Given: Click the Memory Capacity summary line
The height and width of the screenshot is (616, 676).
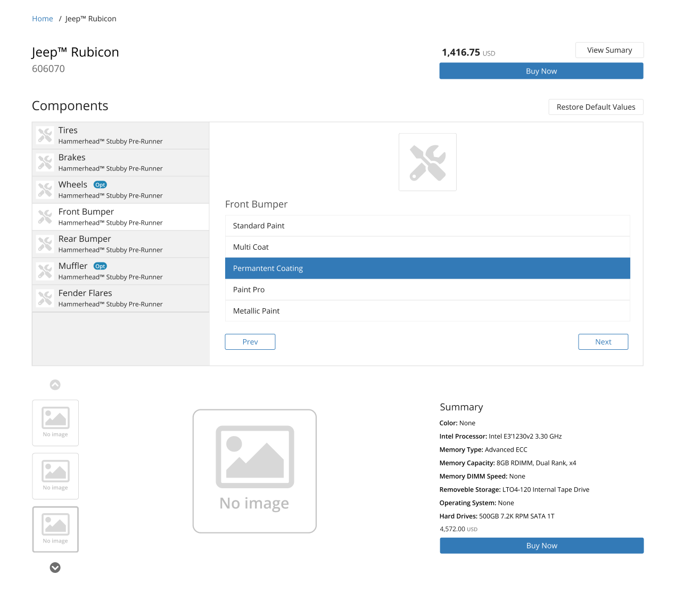Looking at the screenshot, I should tap(508, 463).
